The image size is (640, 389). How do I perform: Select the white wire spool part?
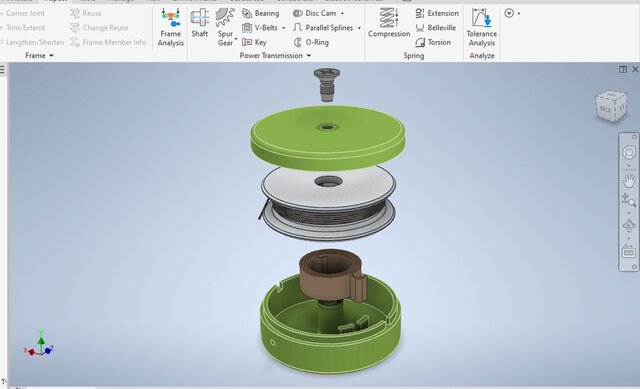point(328,202)
